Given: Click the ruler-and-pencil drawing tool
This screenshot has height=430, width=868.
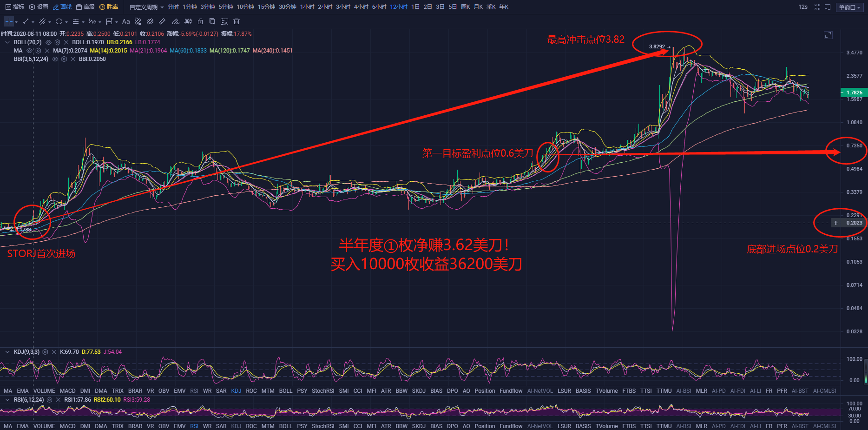Looking at the screenshot, I should point(138,21).
